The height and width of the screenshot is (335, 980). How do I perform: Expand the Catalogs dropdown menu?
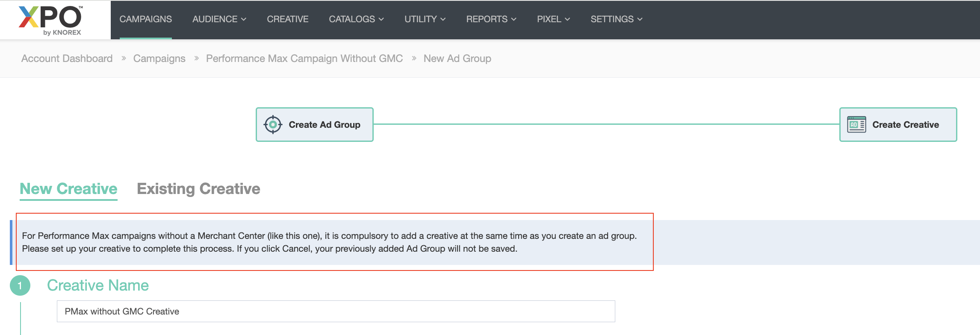tap(356, 19)
